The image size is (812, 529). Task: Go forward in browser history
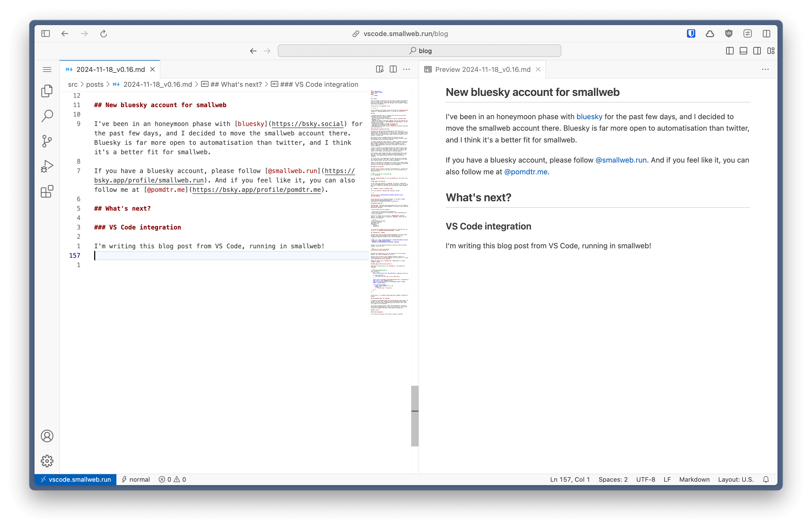tap(84, 33)
